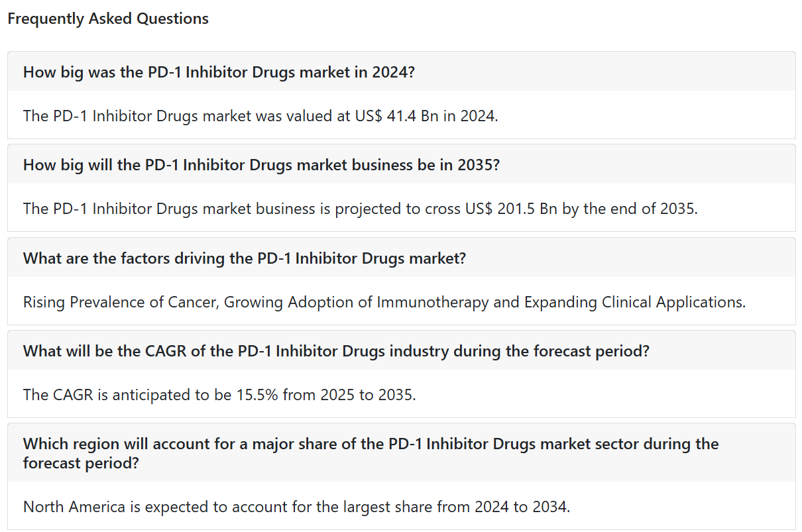Image resolution: width=802 pixels, height=532 pixels.
Task: Click the 'Frequently Asked Questions' heading
Action: (x=108, y=19)
